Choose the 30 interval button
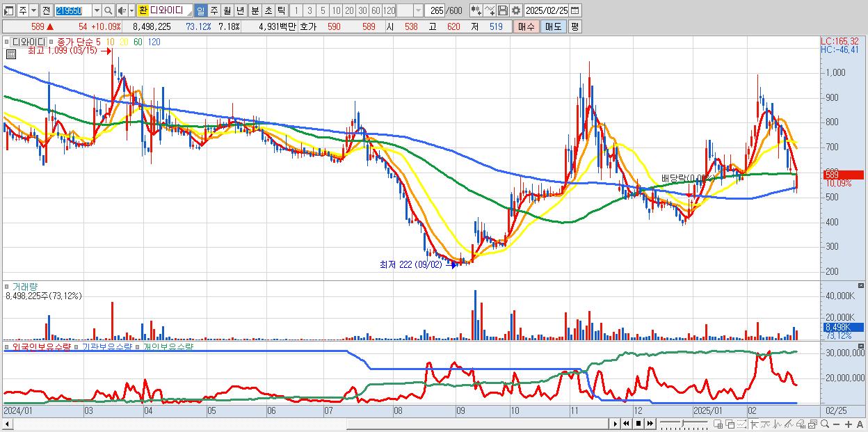Screen dimensions: 868x432 [362, 10]
